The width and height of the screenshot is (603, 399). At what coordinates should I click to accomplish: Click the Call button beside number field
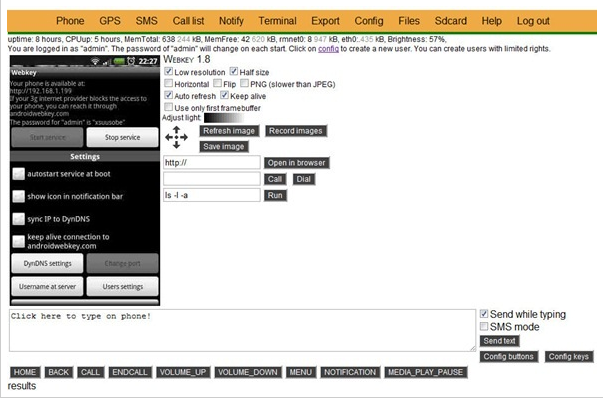(275, 179)
